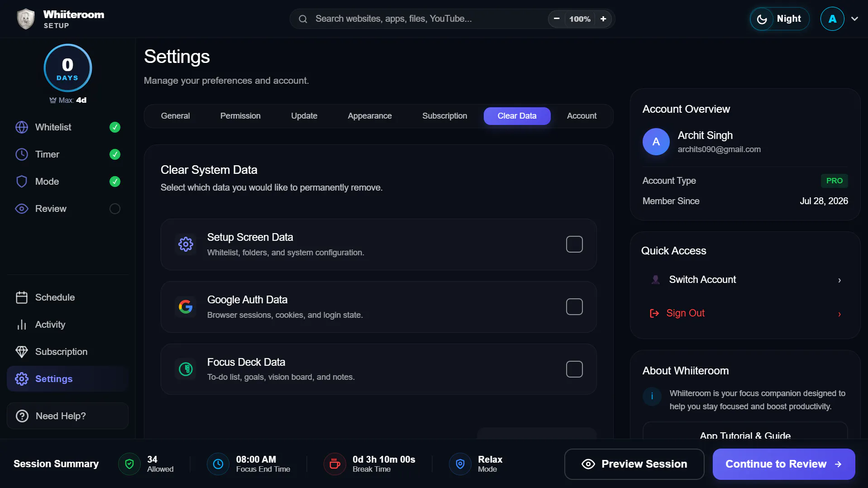Click the Review step status circle

pos(115,209)
